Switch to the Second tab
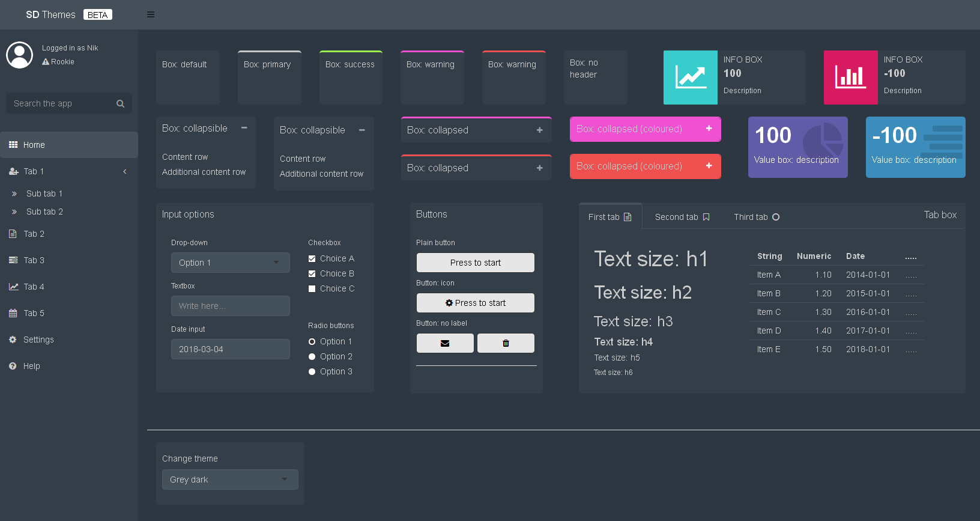 tap(682, 217)
